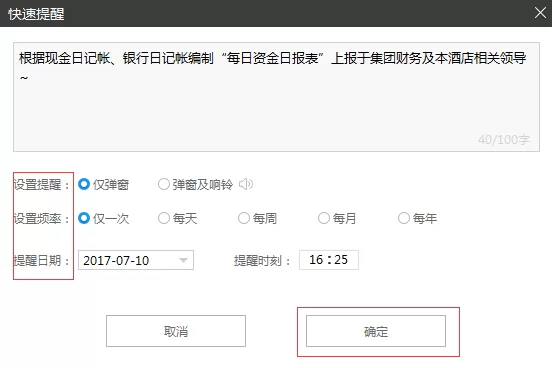Click the 快速提醒 title text
Image resolution: width=552 pixels, height=368 pixels.
click(x=36, y=14)
